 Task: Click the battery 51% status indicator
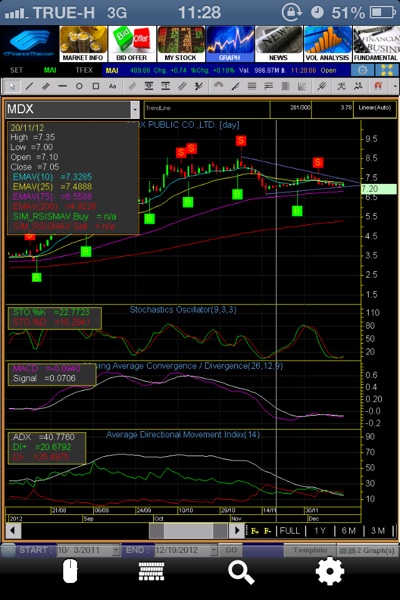pyautogui.click(x=364, y=13)
